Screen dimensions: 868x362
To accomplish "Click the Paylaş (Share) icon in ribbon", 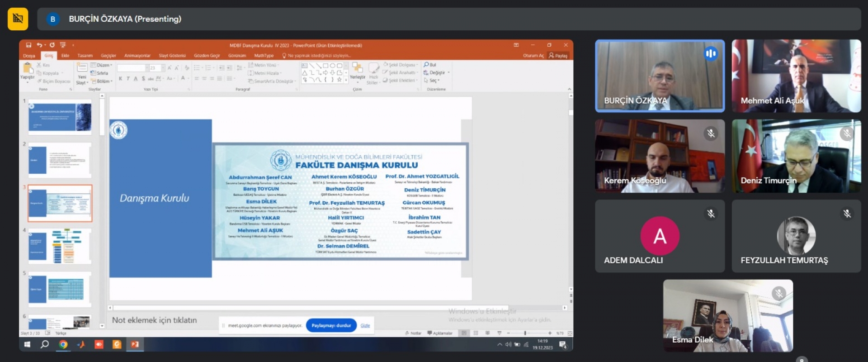I will pyautogui.click(x=552, y=56).
